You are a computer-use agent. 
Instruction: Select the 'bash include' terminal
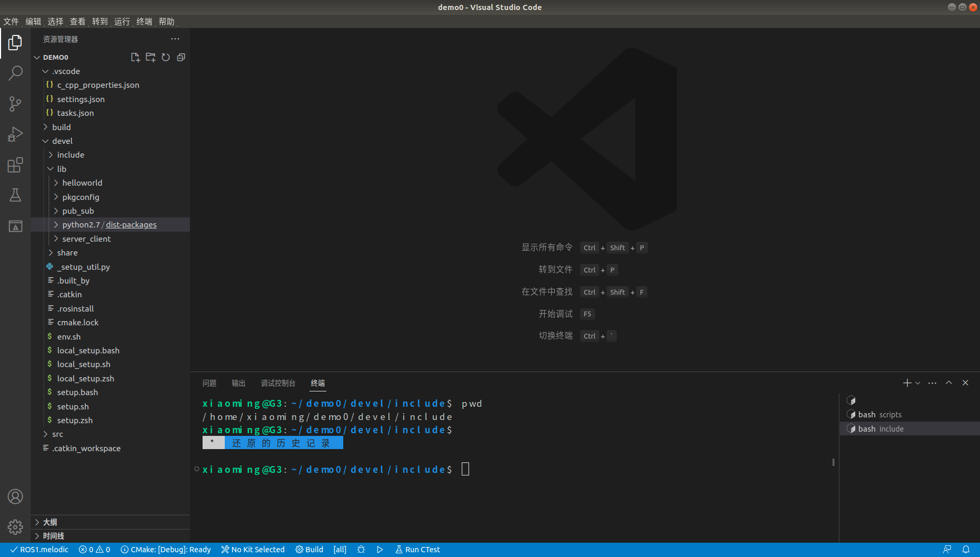pyautogui.click(x=909, y=428)
